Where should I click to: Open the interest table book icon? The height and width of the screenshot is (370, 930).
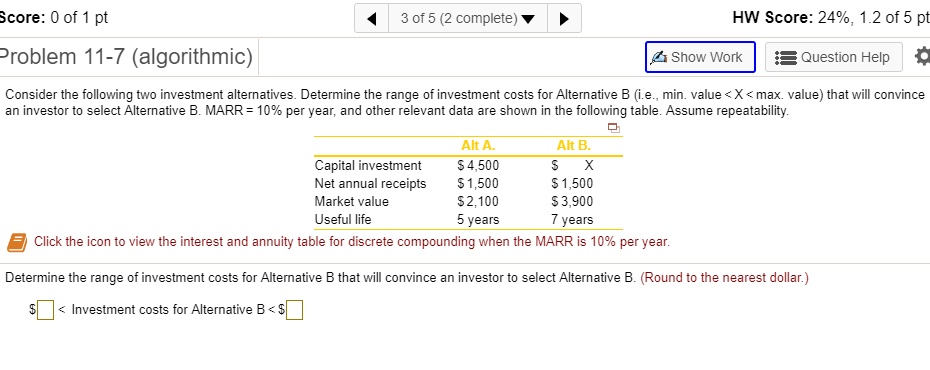17,243
